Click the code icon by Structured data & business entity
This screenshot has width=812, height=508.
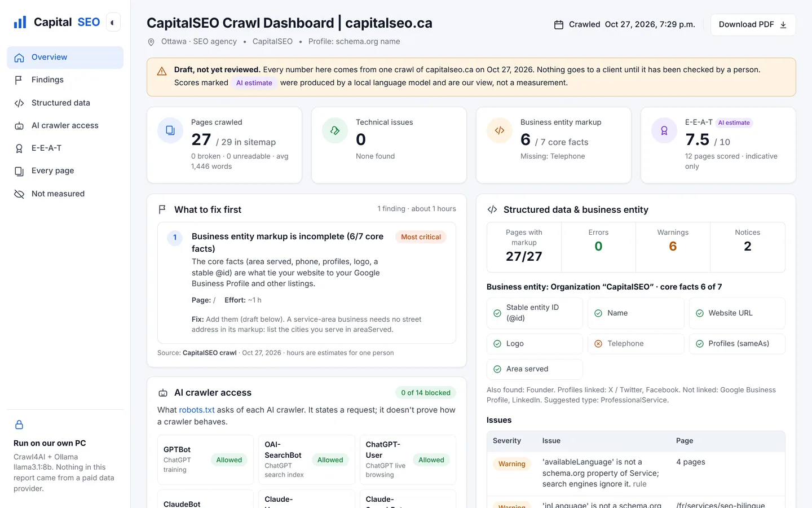[492, 209]
